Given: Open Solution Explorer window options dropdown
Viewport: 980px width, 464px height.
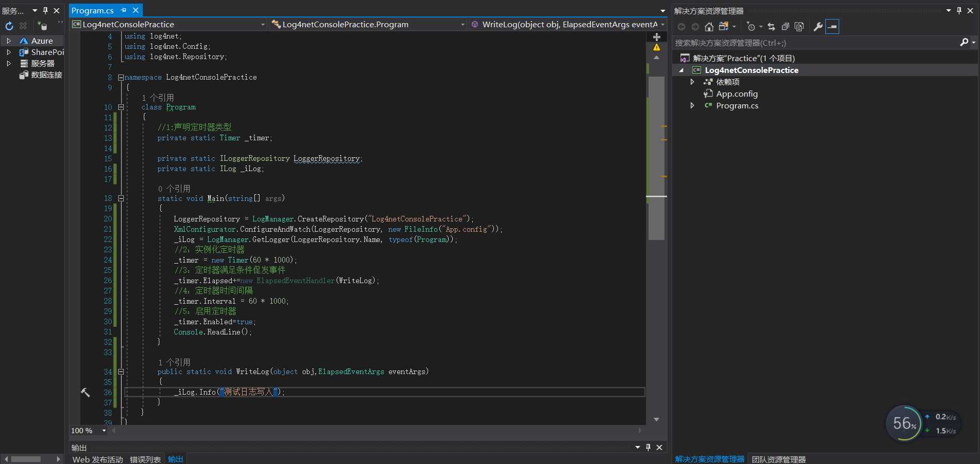Looking at the screenshot, I should 949,10.
